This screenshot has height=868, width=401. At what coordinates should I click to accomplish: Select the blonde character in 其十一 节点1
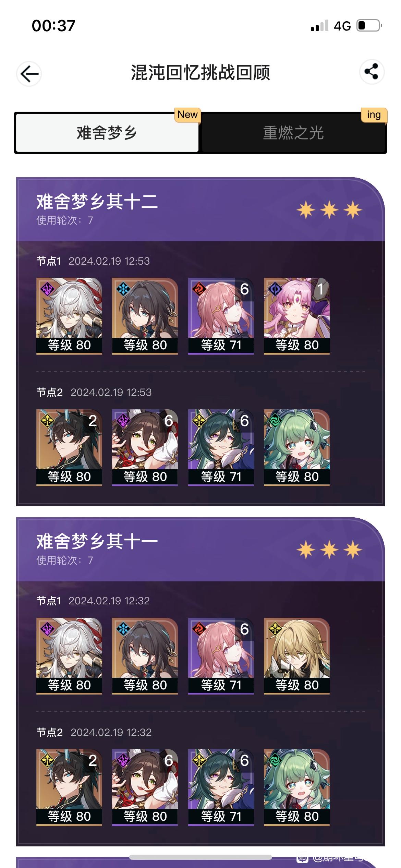[297, 656]
